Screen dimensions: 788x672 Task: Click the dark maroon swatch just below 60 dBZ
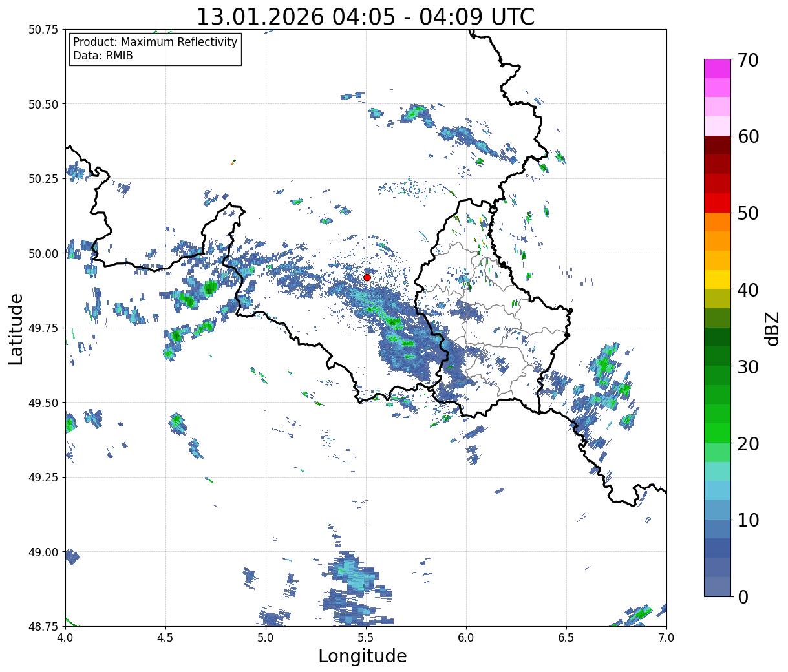pos(718,145)
